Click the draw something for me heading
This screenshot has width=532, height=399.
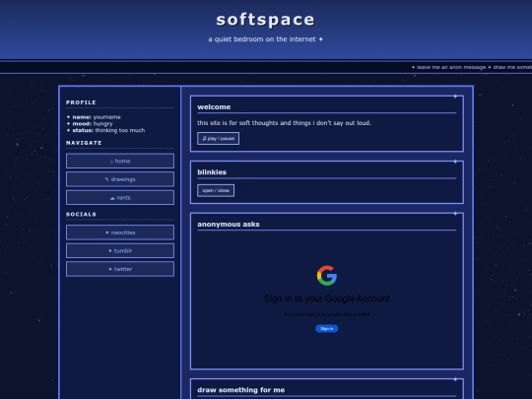pos(241,390)
